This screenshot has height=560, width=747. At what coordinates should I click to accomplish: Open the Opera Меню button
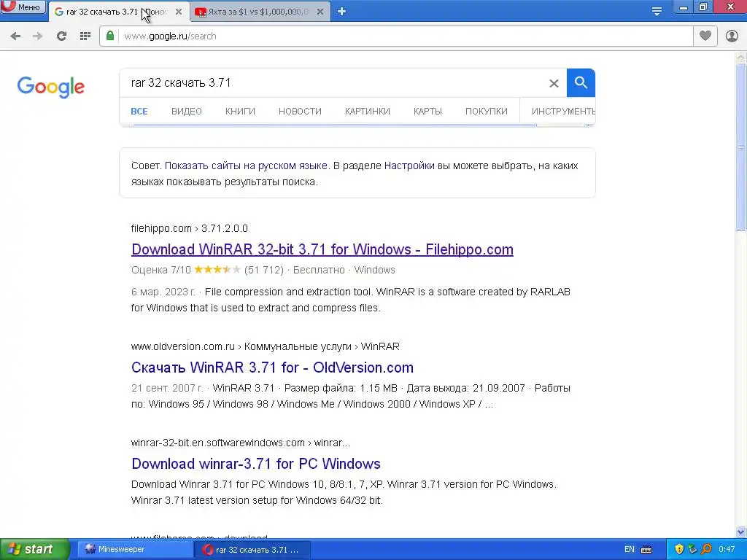tap(23, 7)
